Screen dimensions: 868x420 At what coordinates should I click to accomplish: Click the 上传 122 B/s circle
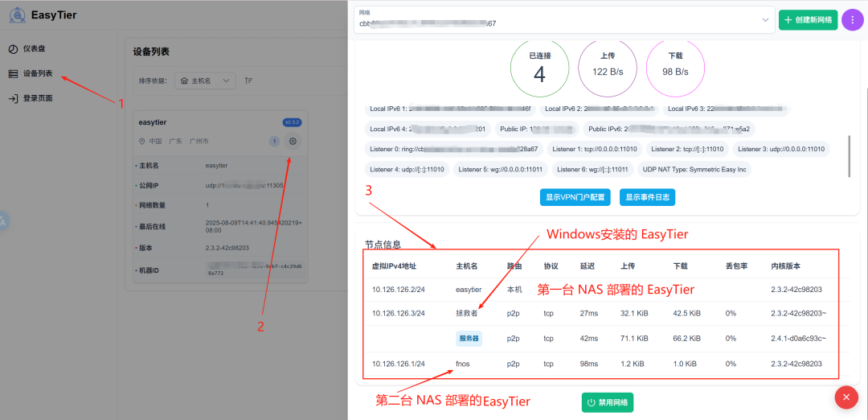608,68
